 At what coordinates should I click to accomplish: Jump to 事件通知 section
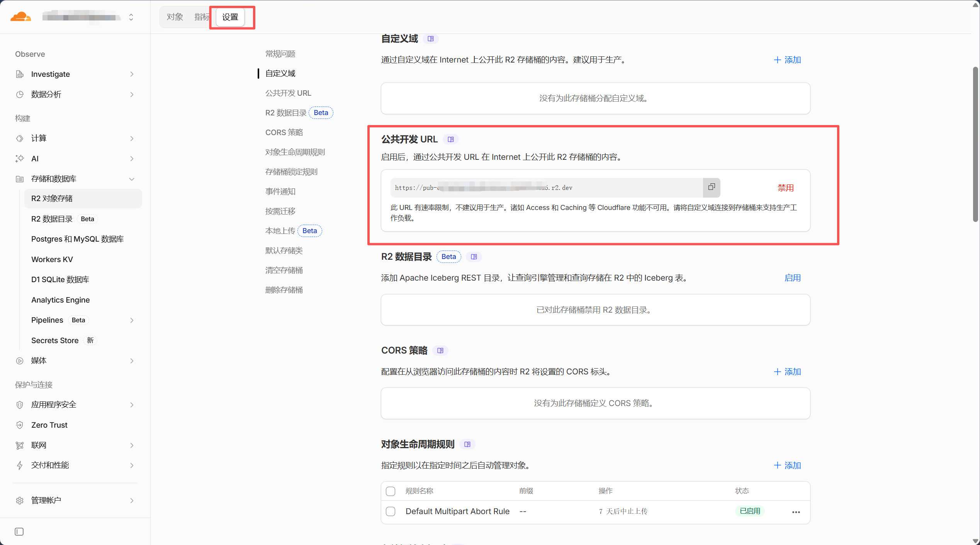click(x=280, y=191)
